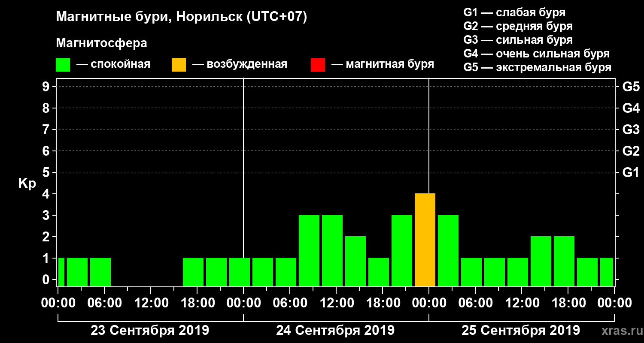
Task: Select the only Kp 3 bar on 25 September
Action: click(448, 251)
